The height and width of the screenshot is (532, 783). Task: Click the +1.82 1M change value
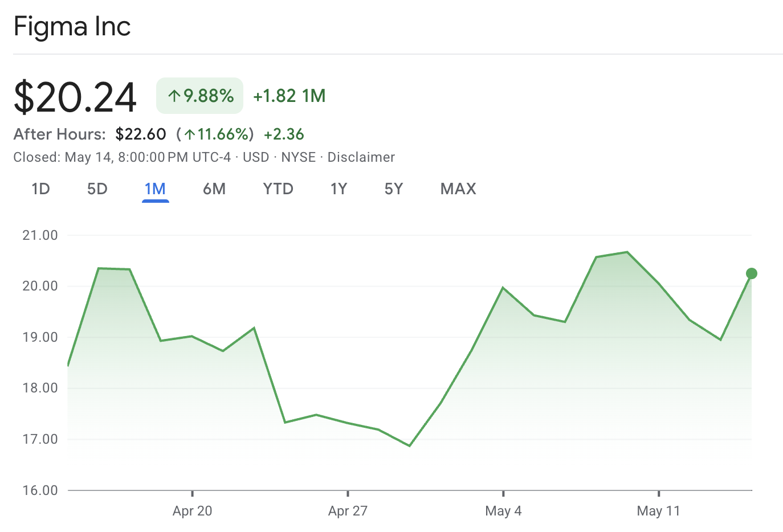point(289,96)
